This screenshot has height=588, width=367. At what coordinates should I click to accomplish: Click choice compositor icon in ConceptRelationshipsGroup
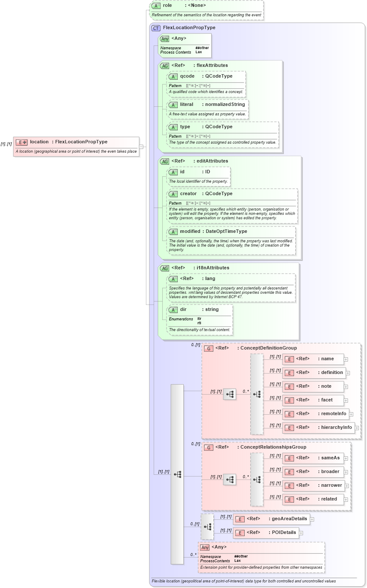click(257, 479)
